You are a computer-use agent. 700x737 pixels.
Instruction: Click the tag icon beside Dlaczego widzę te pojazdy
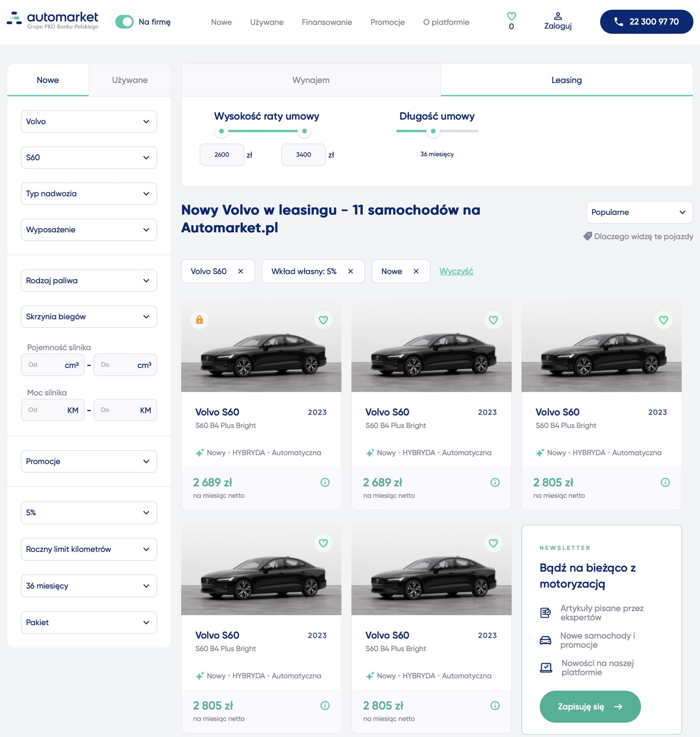(587, 236)
